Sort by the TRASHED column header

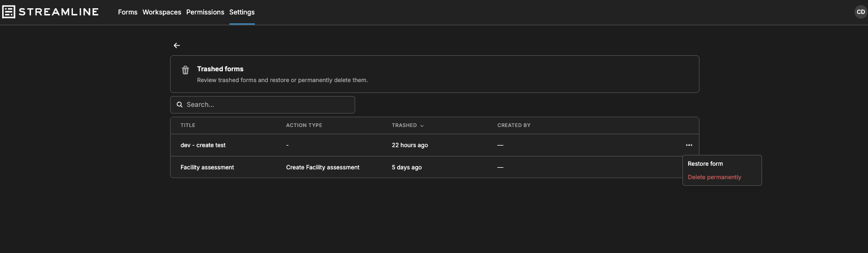[x=404, y=125]
